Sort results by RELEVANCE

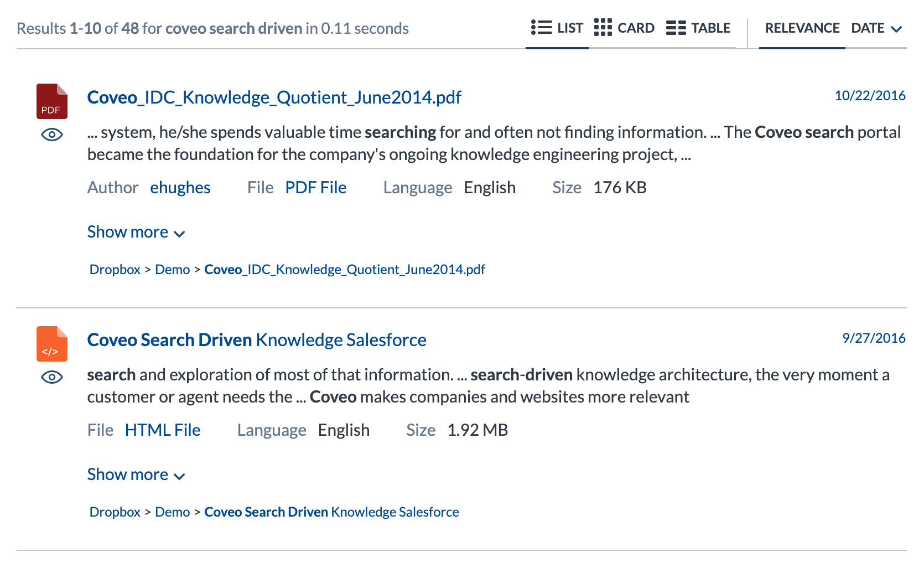coord(802,28)
